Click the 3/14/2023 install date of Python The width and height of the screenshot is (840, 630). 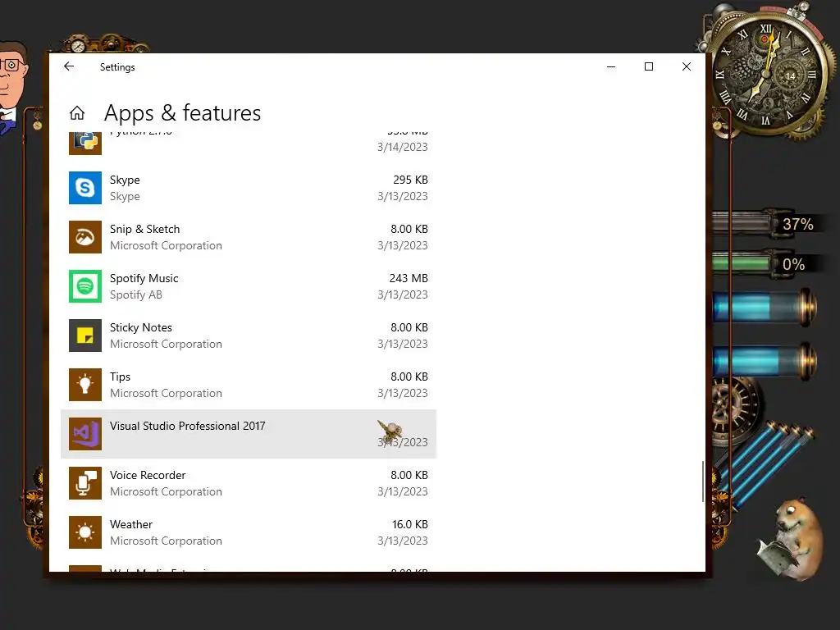[402, 147]
